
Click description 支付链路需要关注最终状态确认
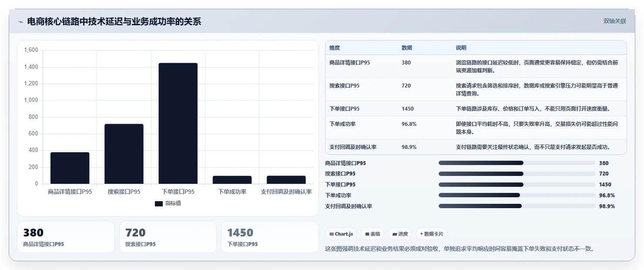pyautogui.click(x=533, y=147)
